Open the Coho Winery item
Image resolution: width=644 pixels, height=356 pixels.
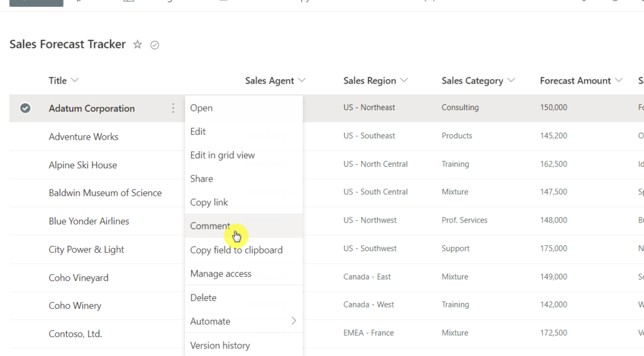[75, 306]
